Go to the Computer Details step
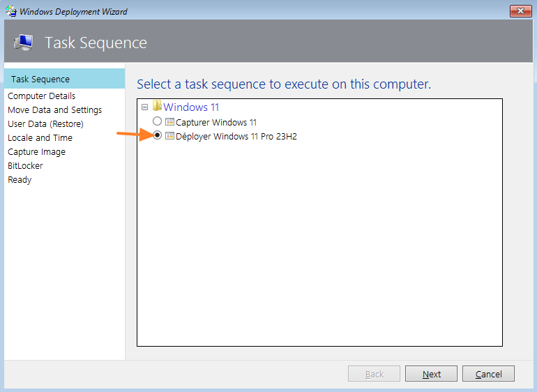 pos(41,96)
